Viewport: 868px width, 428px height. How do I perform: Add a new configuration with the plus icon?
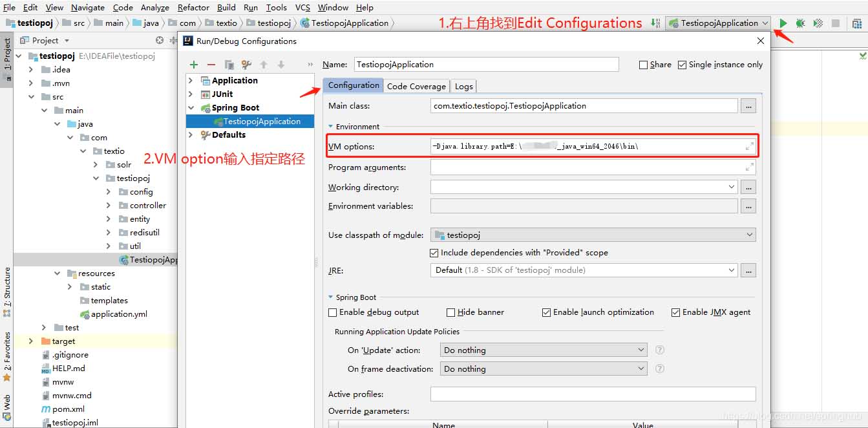tap(193, 65)
